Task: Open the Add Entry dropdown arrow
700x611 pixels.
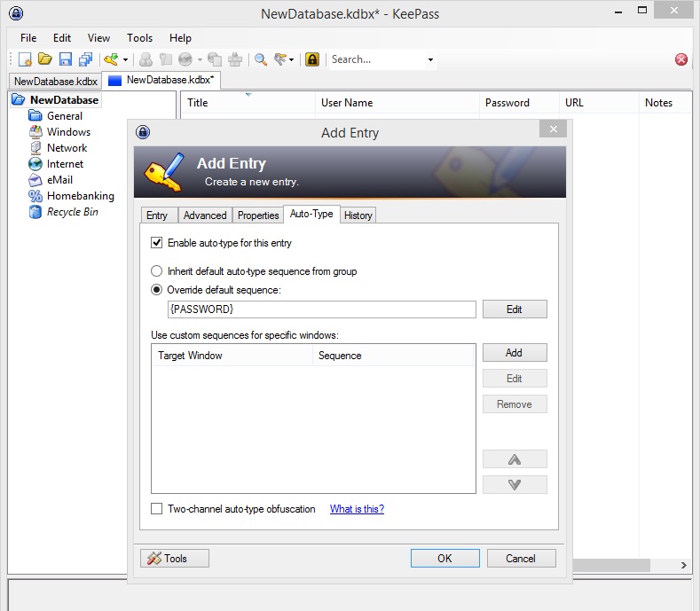Action: [x=125, y=59]
